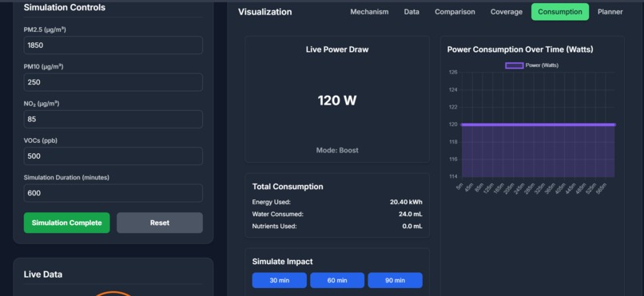Click the PM10 input field
This screenshot has height=296, width=644.
point(113,82)
